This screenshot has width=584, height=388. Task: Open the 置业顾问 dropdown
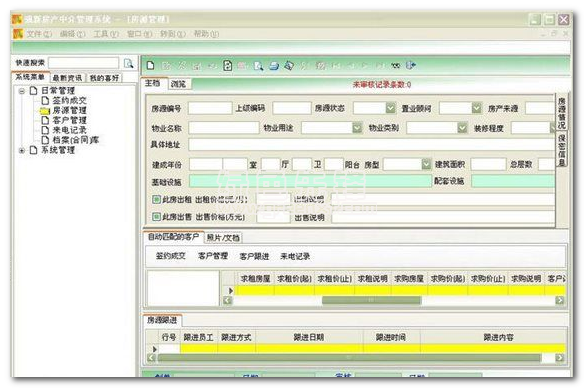pyautogui.click(x=477, y=108)
